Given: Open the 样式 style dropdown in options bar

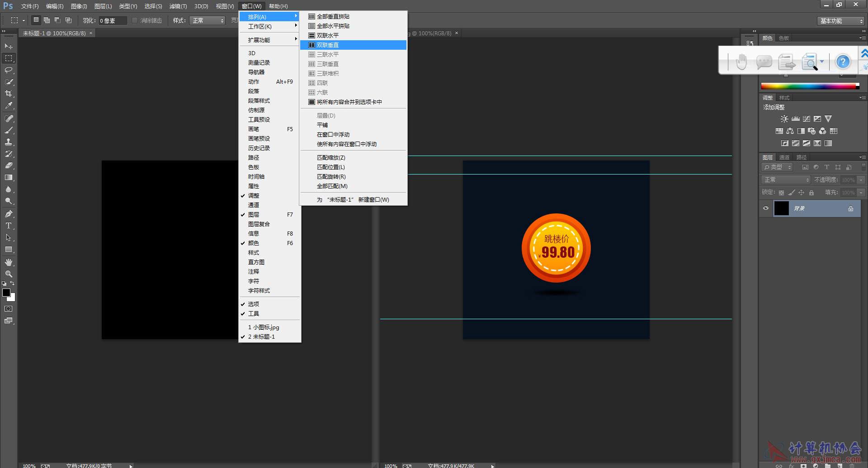Looking at the screenshot, I should [x=208, y=21].
